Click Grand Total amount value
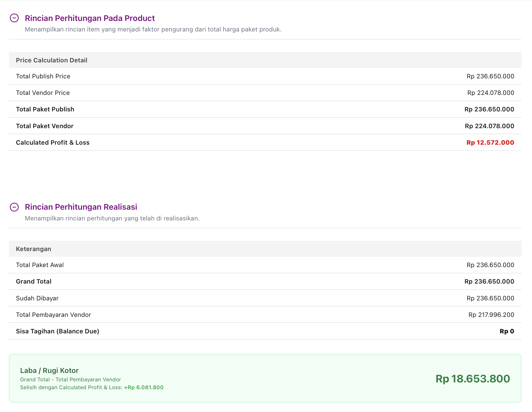The image size is (532, 412). (489, 281)
